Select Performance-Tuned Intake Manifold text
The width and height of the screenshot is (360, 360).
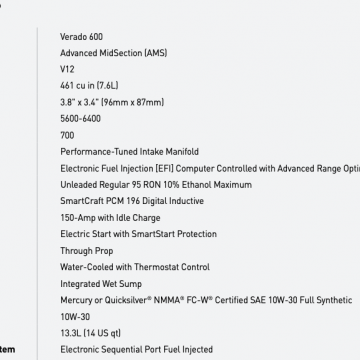click(129, 152)
